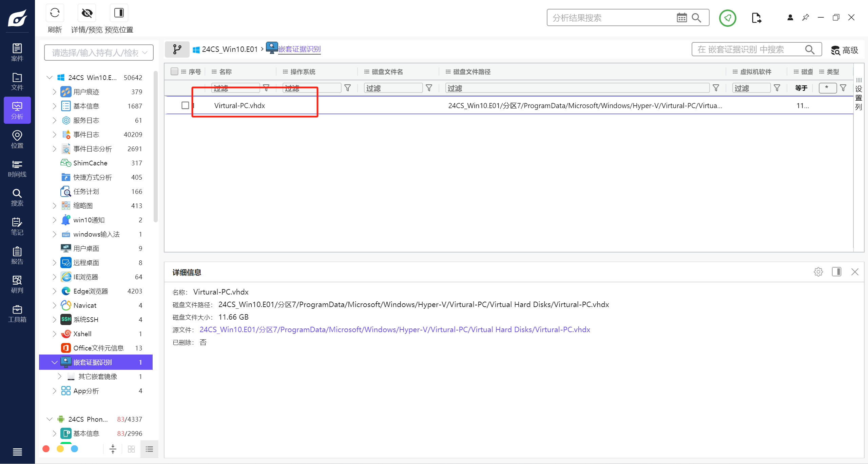Screen dimensions: 868x464
Task: Expand the Edge浏览器 tree node
Action: pyautogui.click(x=54, y=291)
